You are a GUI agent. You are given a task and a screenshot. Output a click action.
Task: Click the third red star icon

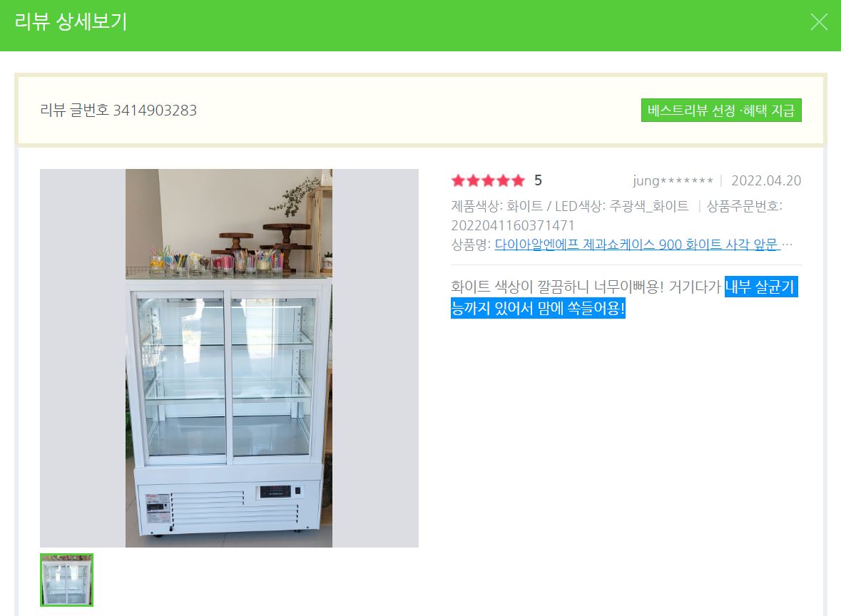point(488,180)
